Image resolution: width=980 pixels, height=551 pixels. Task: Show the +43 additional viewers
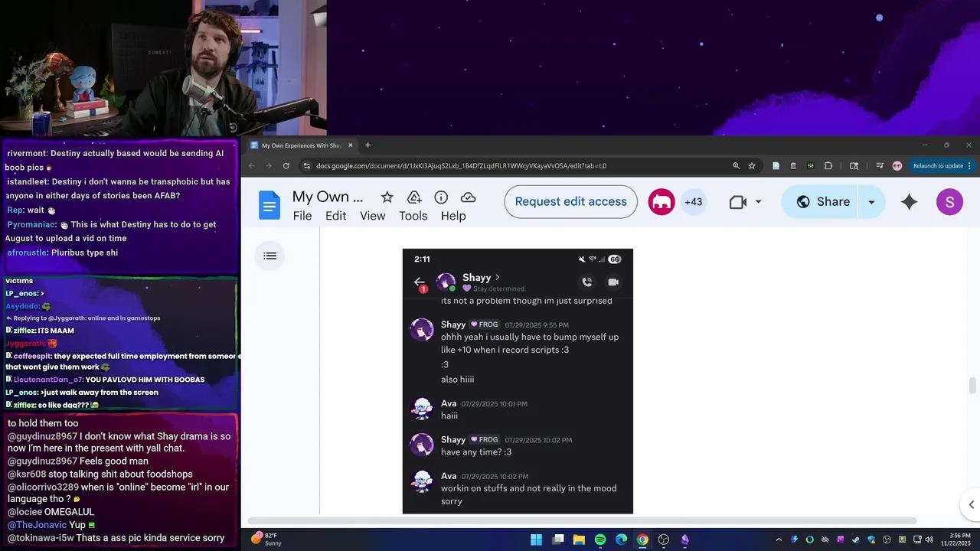[x=694, y=202]
